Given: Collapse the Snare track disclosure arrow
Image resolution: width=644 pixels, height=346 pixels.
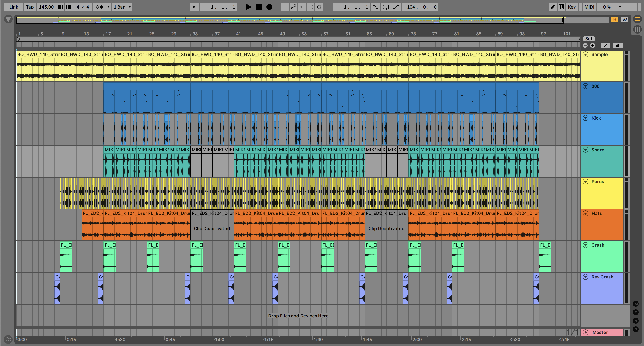Looking at the screenshot, I should [x=586, y=150].
